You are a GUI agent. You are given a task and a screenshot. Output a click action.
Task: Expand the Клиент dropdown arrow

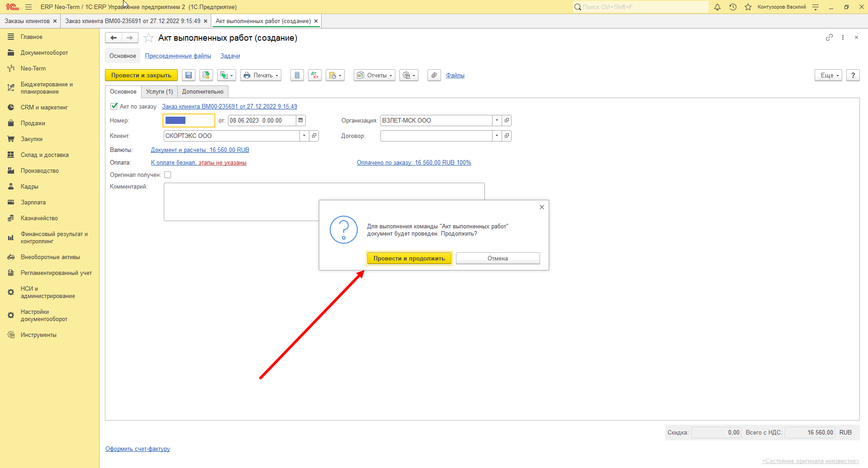coord(304,136)
